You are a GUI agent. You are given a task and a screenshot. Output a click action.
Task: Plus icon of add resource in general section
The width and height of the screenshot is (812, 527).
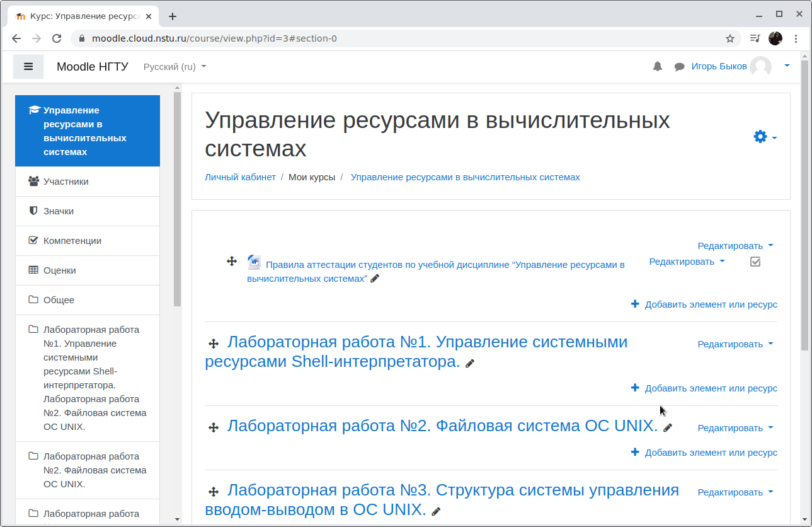coord(635,304)
